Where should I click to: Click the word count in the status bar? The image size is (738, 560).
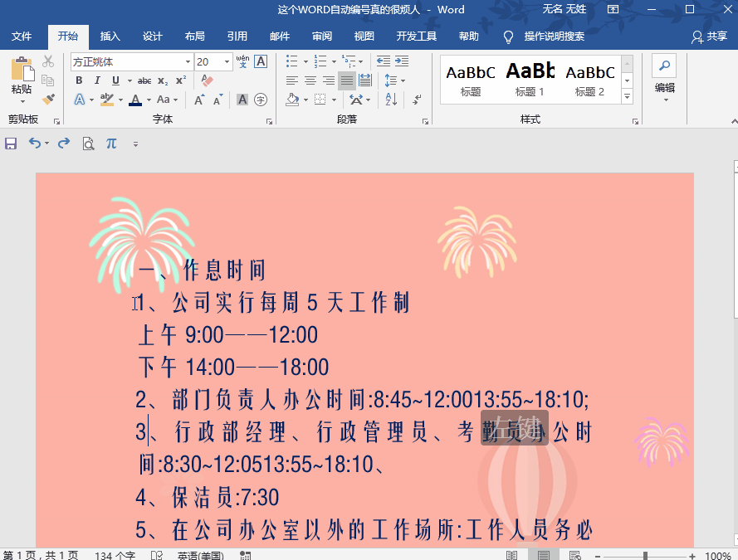click(x=114, y=556)
